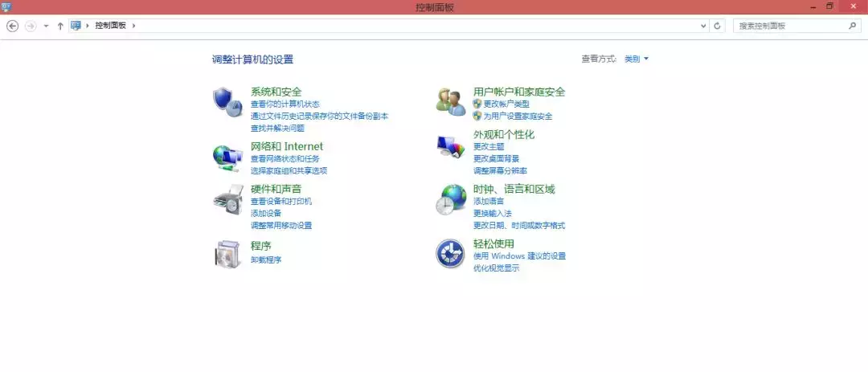Click the refresh button in address bar
This screenshot has width=868, height=372.
click(718, 26)
